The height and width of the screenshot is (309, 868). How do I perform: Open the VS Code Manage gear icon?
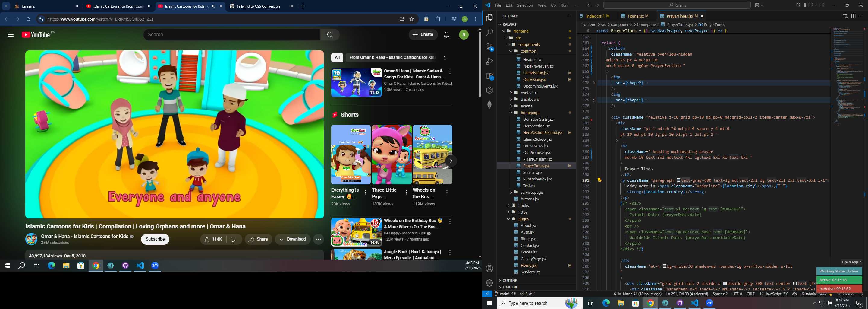pos(489,283)
